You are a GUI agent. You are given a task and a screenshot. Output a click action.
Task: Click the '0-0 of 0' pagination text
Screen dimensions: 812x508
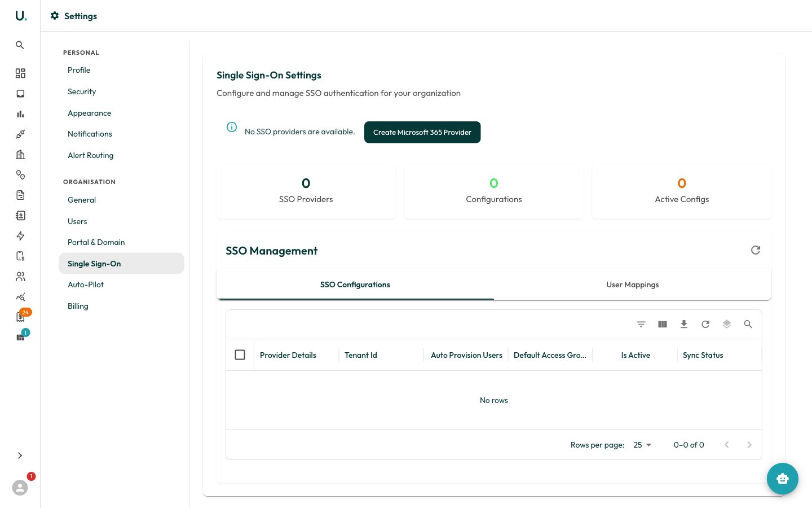click(689, 445)
